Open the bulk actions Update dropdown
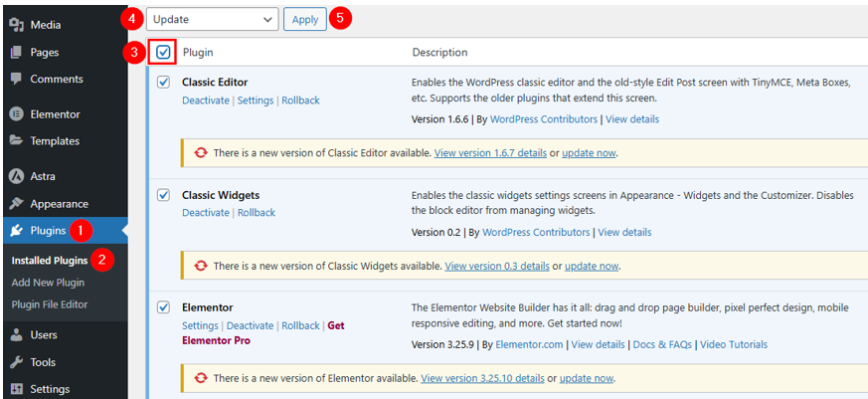This screenshot has width=868, height=399. 212,19
